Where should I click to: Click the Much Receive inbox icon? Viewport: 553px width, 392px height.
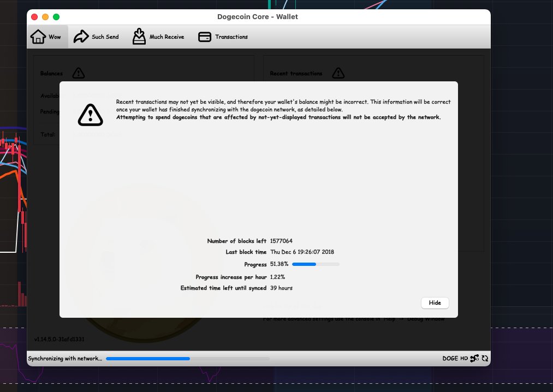point(139,37)
